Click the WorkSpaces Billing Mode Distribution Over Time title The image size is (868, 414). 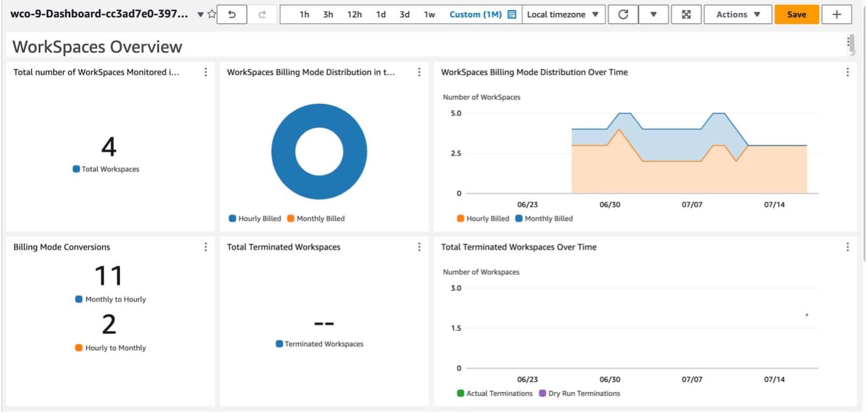(x=534, y=72)
